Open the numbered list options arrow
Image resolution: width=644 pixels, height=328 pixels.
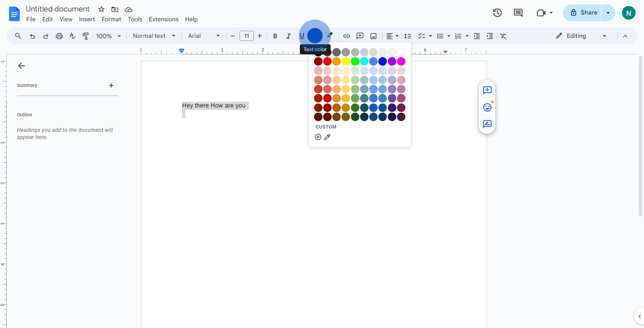(467, 36)
